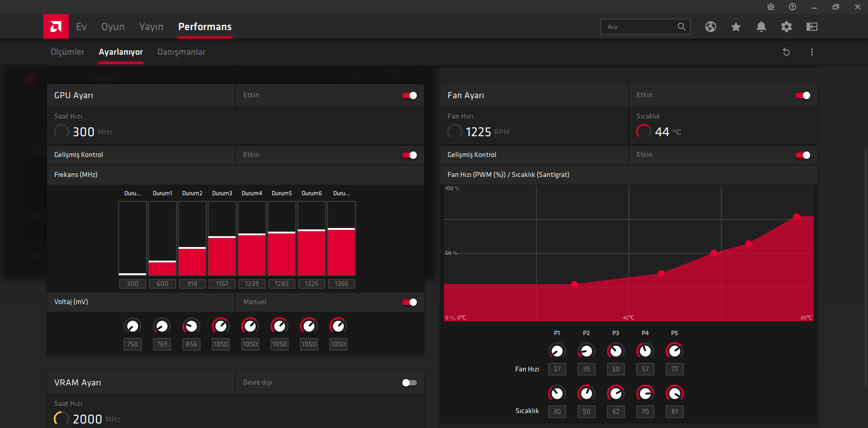Image resolution: width=868 pixels, height=428 pixels.
Task: Select the Ayarlanıyor sub-tab
Action: [x=121, y=52]
